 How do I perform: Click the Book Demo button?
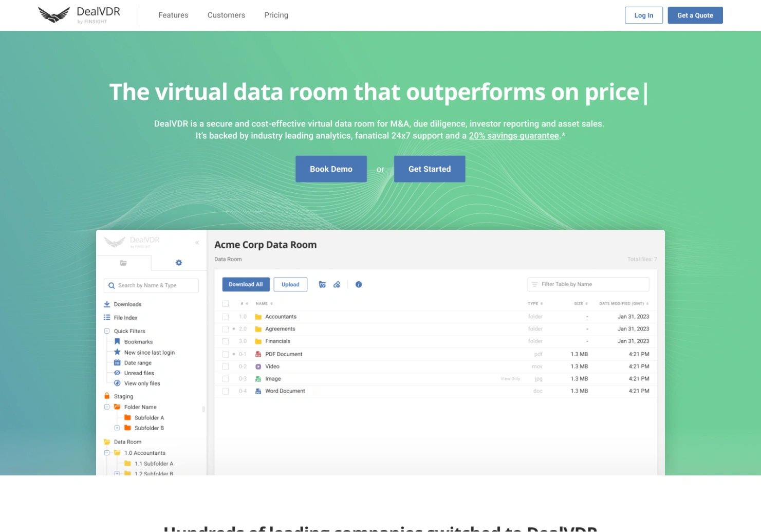pos(331,169)
